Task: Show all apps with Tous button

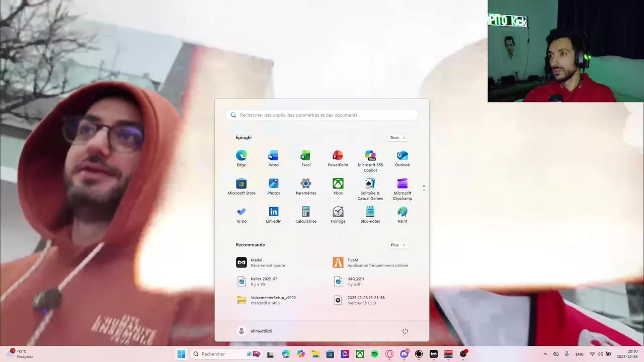Action: pos(397,138)
